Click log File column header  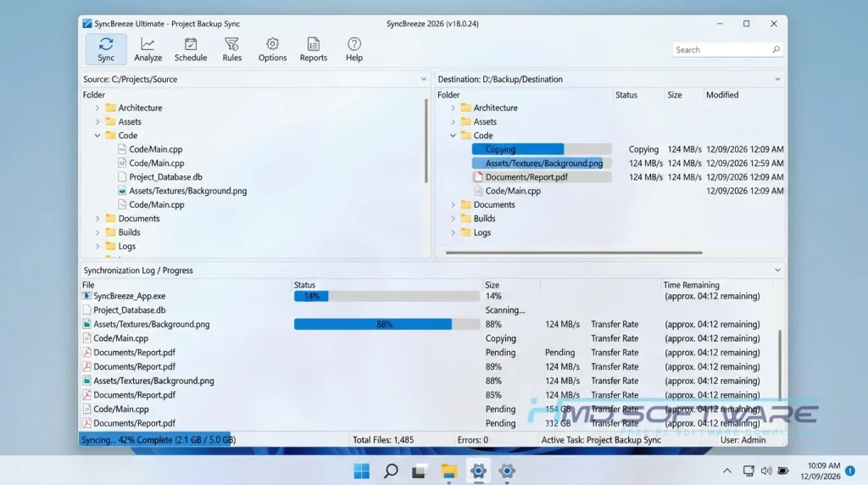pos(88,285)
